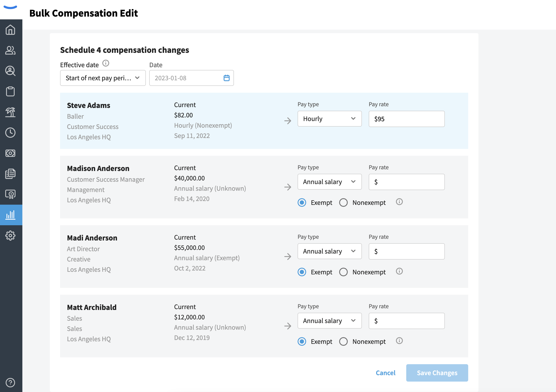
Task: Open the settings gear sidebar icon
Action: (x=10, y=236)
